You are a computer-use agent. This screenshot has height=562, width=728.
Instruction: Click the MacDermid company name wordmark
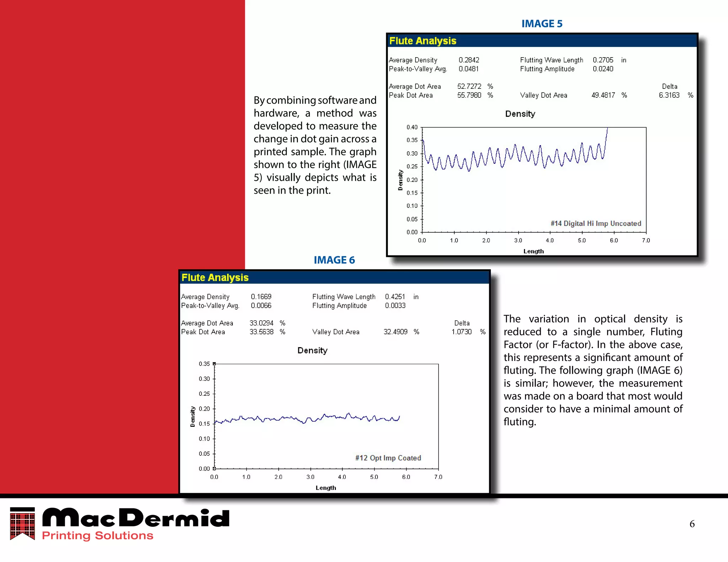136,518
